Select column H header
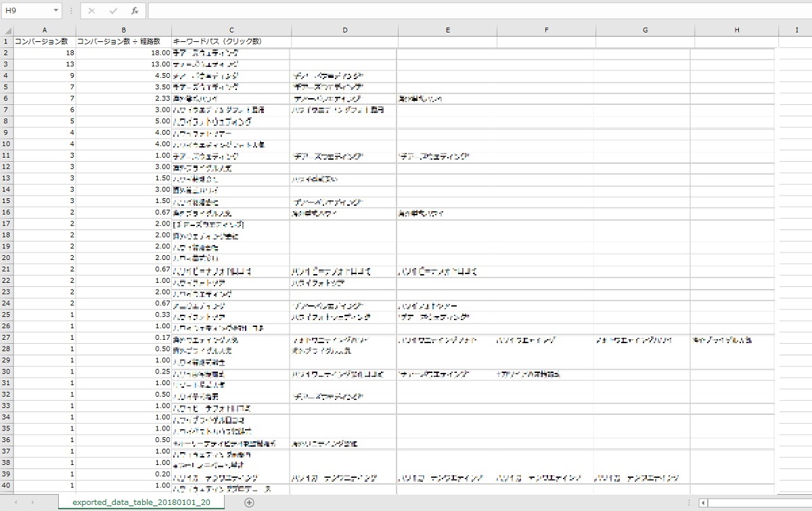Screen dimensions: 812x511 pyautogui.click(x=736, y=30)
